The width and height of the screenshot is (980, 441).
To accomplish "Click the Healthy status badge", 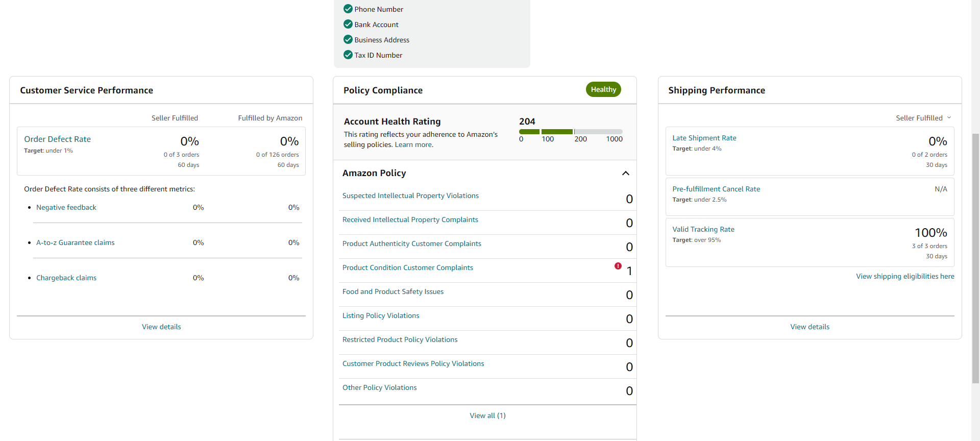I will click(x=603, y=89).
